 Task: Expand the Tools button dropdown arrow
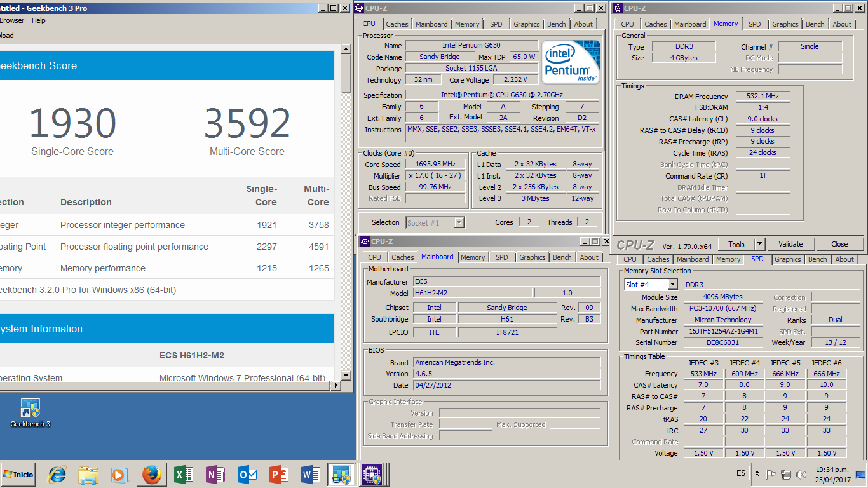coord(759,244)
